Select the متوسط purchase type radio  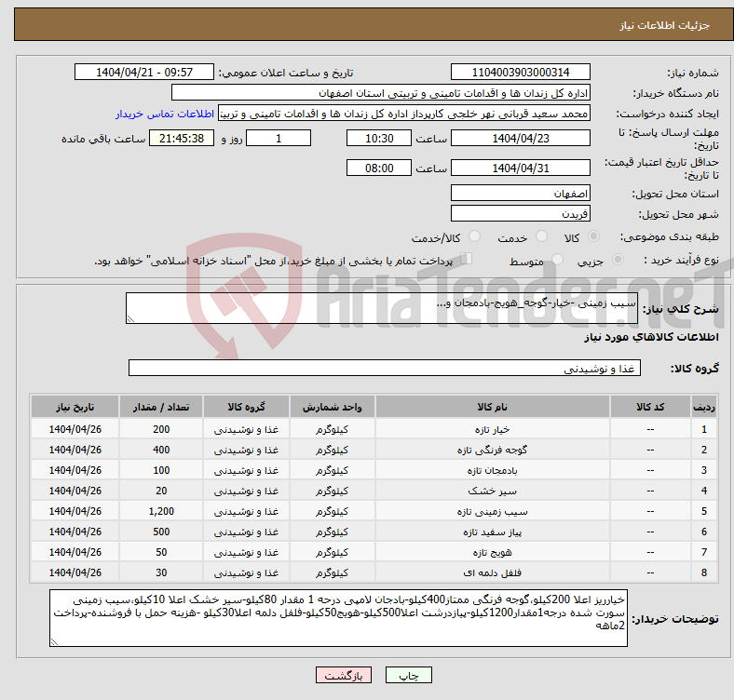[557, 259]
